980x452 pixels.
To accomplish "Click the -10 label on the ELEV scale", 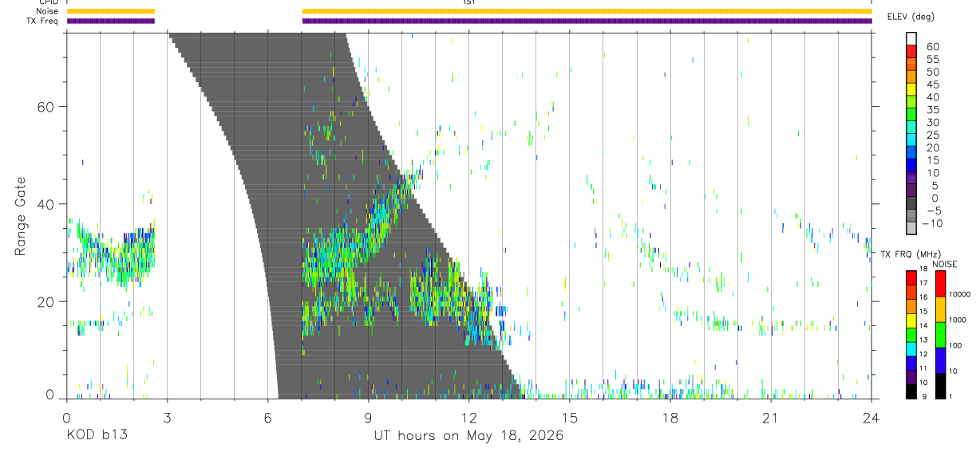I will point(932,223).
